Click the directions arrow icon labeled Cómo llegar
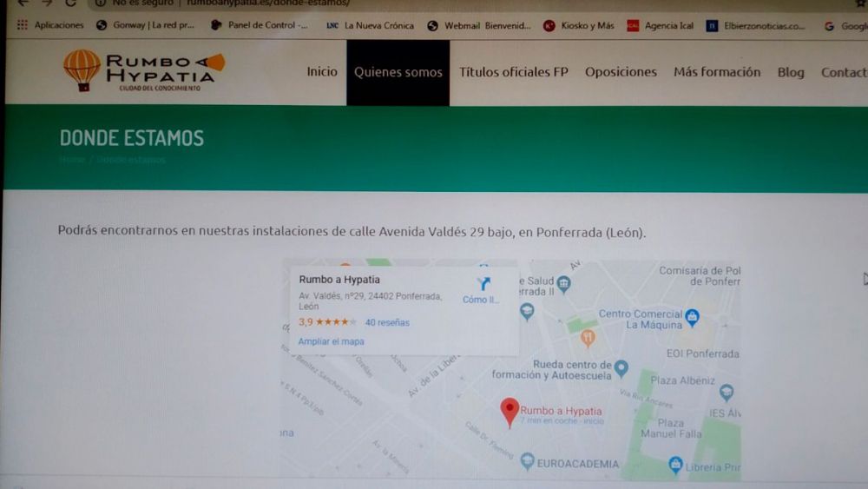The image size is (868, 489). point(483,284)
